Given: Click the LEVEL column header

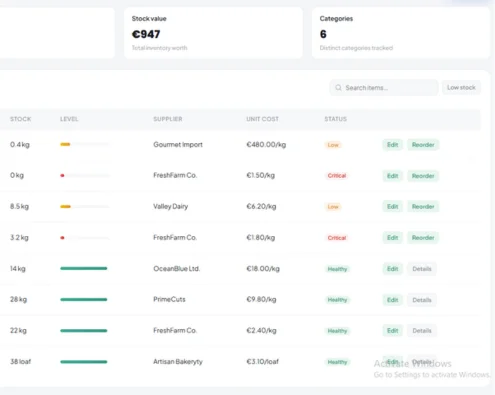Looking at the screenshot, I should [x=69, y=119].
